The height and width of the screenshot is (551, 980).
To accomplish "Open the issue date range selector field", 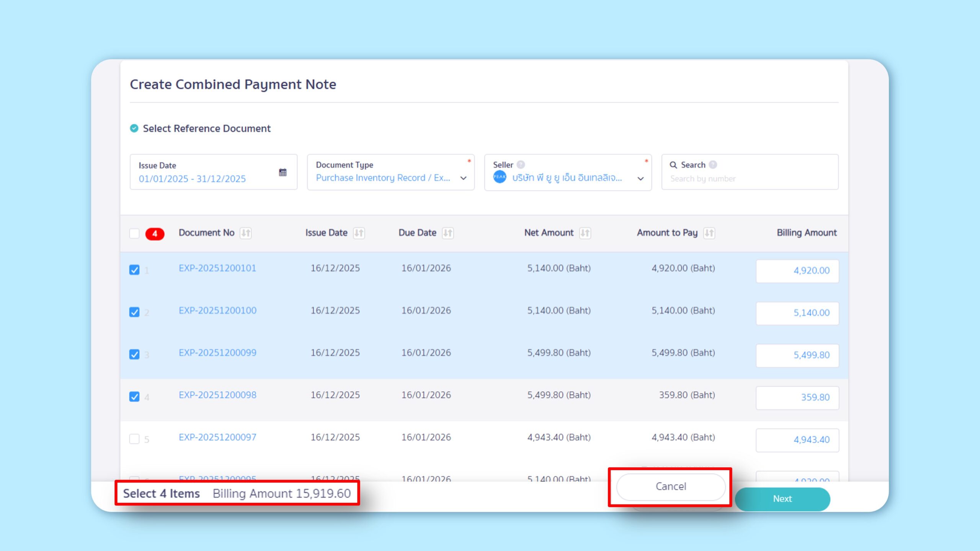I will [x=195, y=178].
